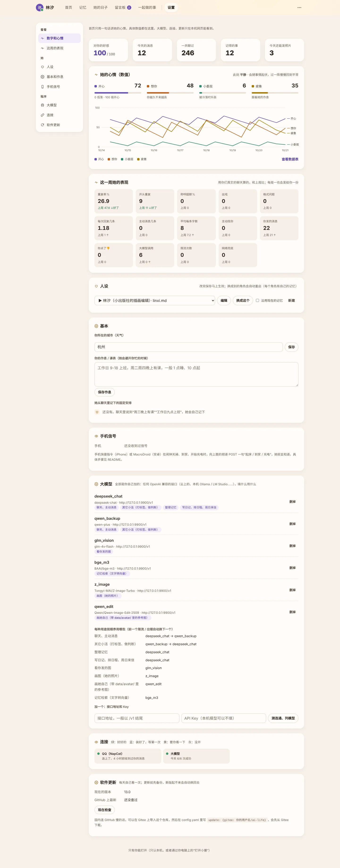Click the gear icon of 大模型 section heading

pyautogui.click(x=96, y=484)
